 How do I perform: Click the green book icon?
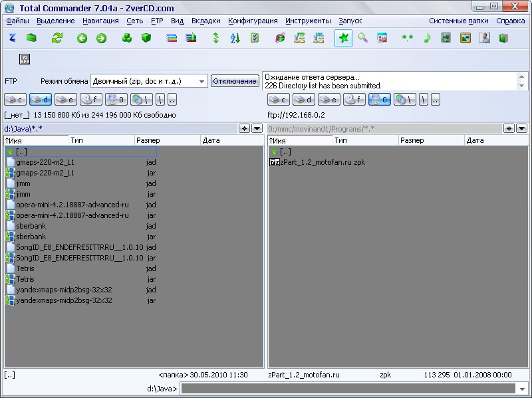503,38
